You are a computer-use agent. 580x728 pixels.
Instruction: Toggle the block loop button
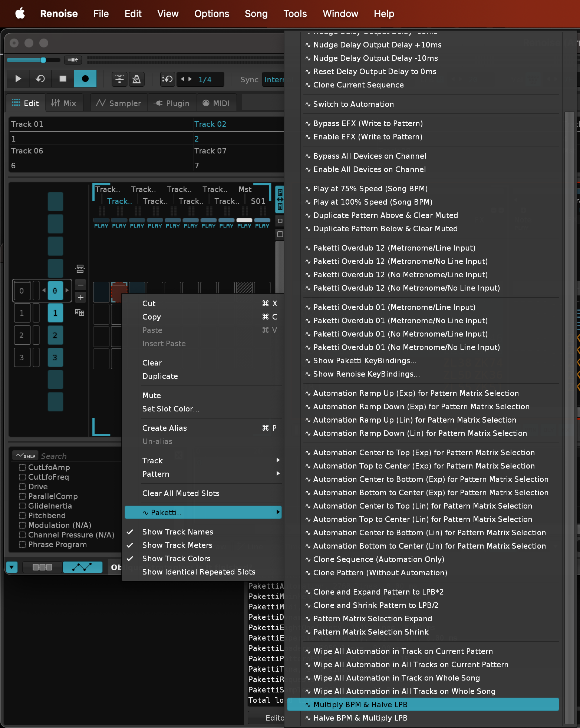167,79
